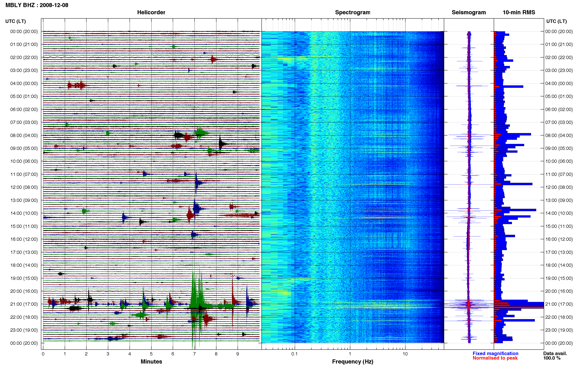
Task: Click 'UTC (LT)' label beside the RMS panel
Action: 556,21
